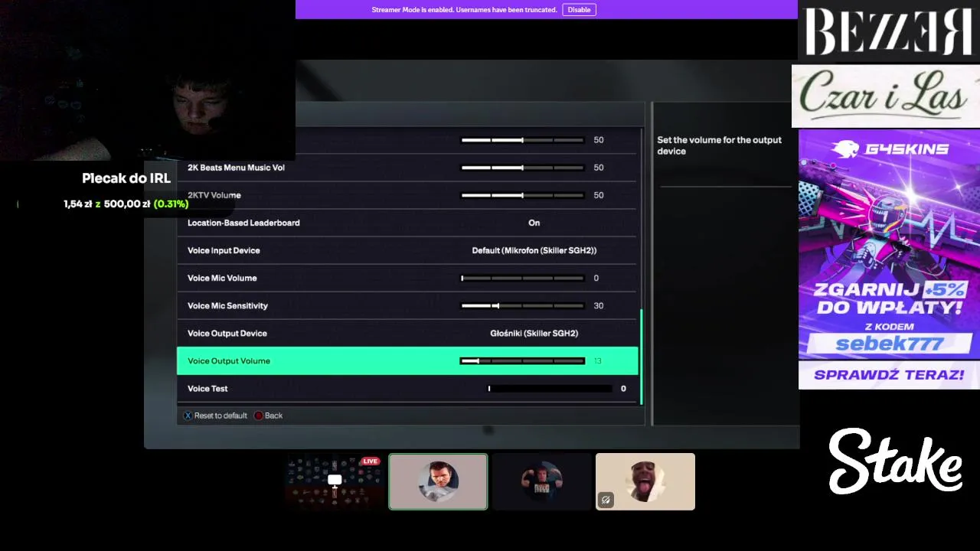Click the Reset to default label
The width and height of the screenshot is (980, 551).
tap(220, 416)
